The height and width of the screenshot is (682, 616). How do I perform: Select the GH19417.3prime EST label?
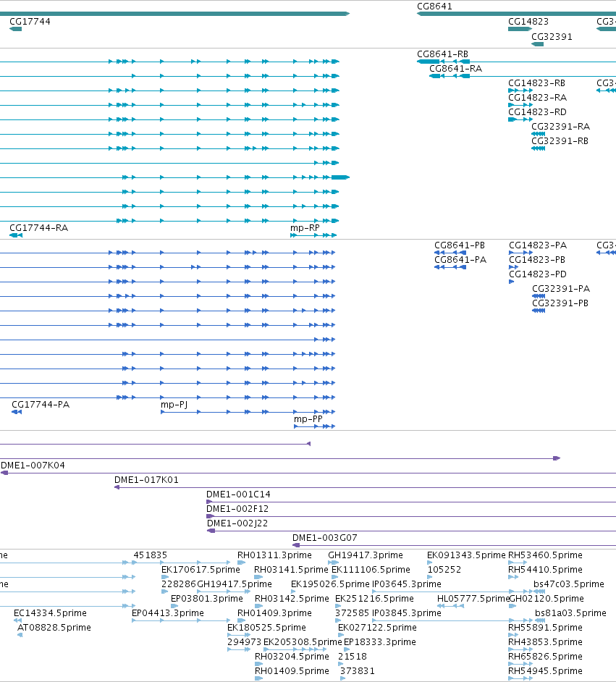click(x=365, y=555)
